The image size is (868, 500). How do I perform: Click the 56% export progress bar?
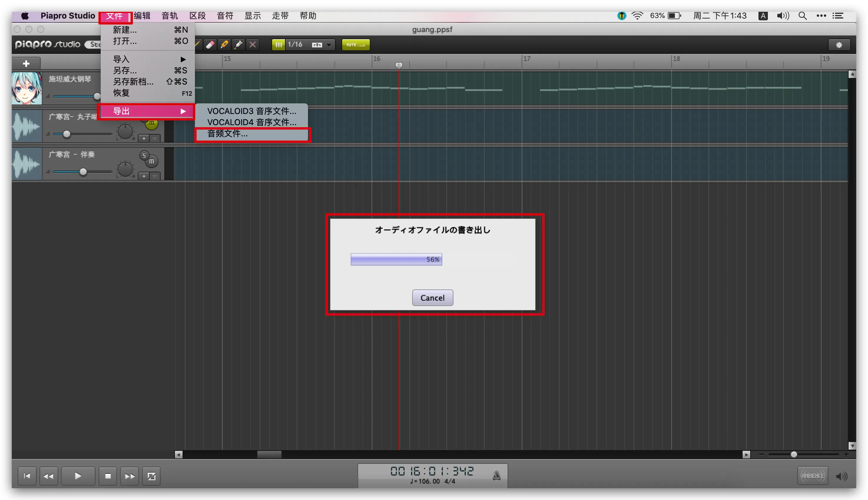[x=396, y=259]
